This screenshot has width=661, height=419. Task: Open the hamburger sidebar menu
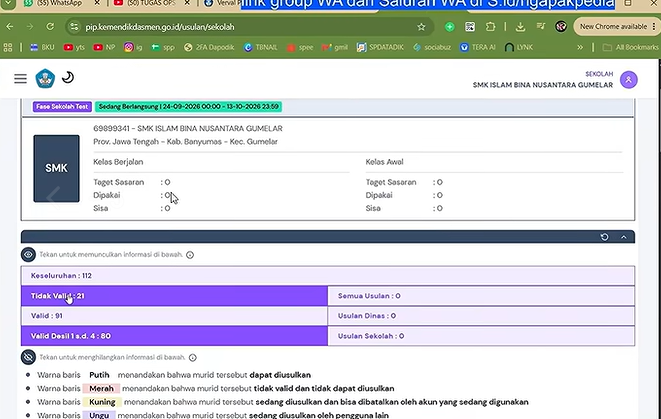tap(20, 79)
